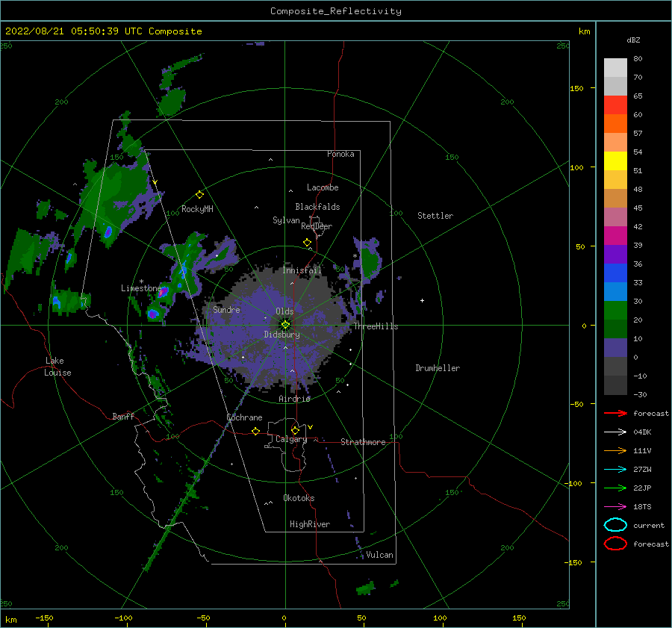Click the orange 111V arrow icon
Screen dimensions: 672x628
(615, 450)
